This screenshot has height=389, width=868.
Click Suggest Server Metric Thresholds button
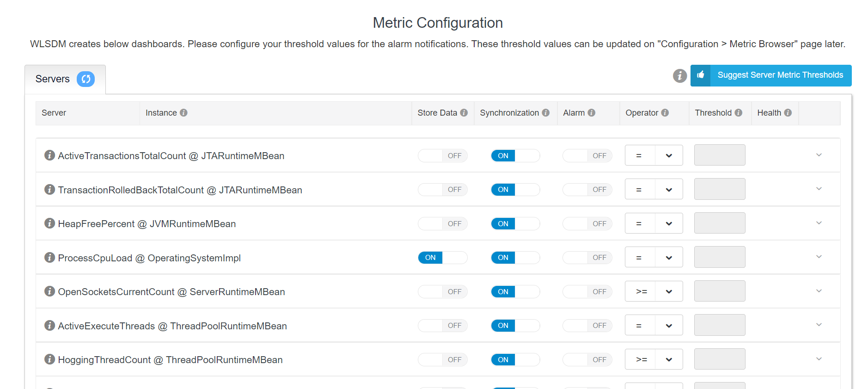click(780, 75)
